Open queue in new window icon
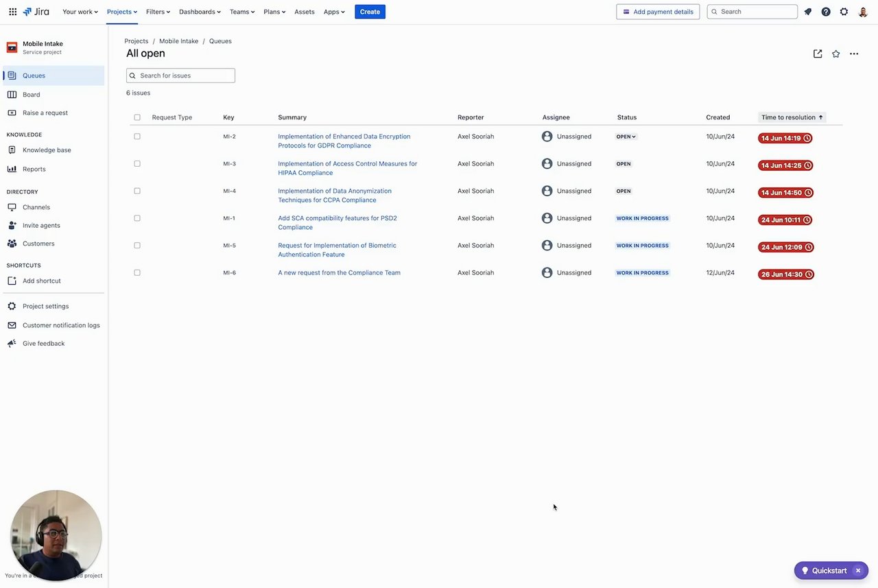The image size is (878, 588). click(818, 54)
